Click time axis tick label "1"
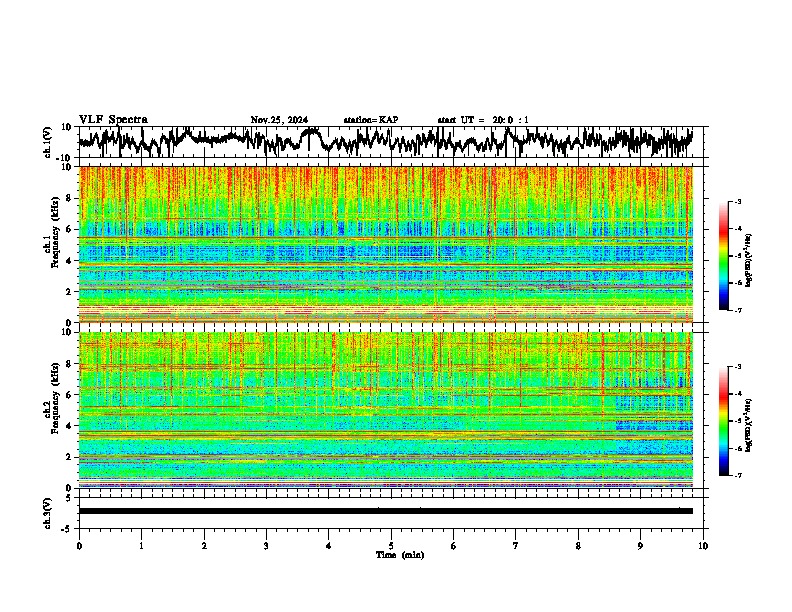The image size is (792, 612). tap(141, 546)
